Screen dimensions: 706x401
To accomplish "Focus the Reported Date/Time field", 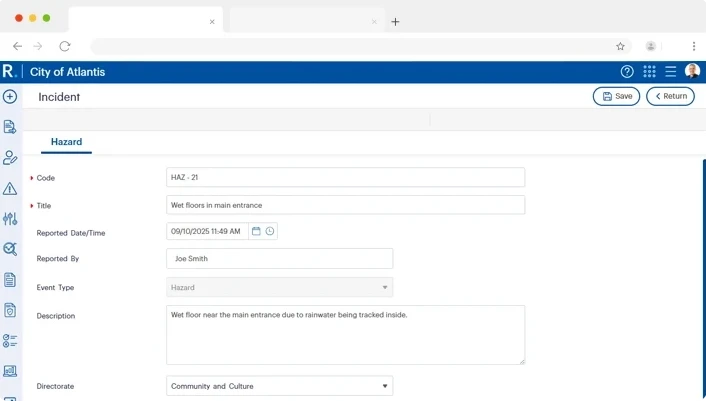I will pyautogui.click(x=207, y=231).
